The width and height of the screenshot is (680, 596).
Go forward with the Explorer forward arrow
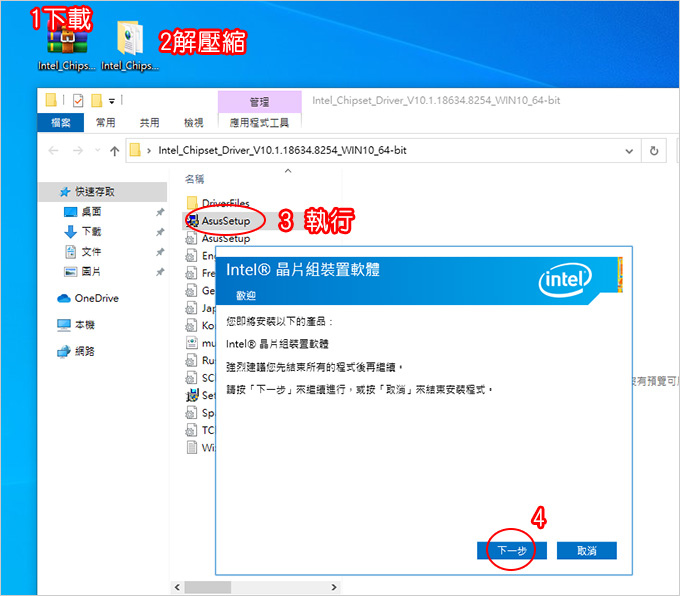78,151
